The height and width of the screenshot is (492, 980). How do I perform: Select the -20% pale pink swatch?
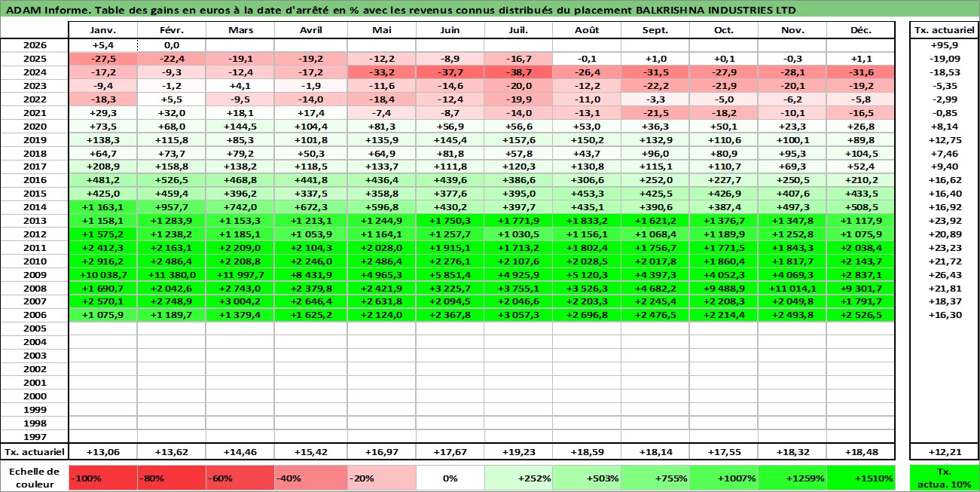(381, 478)
